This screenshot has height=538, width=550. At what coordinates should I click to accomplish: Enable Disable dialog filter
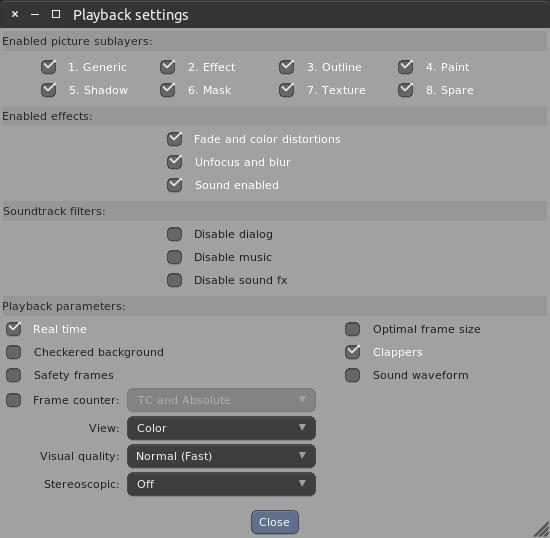tap(174, 234)
